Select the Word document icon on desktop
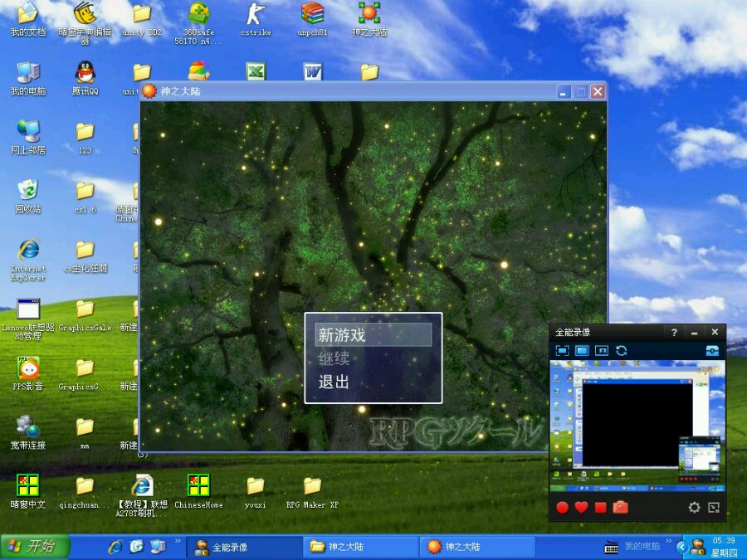Image resolution: width=747 pixels, height=560 pixels. tap(313, 71)
